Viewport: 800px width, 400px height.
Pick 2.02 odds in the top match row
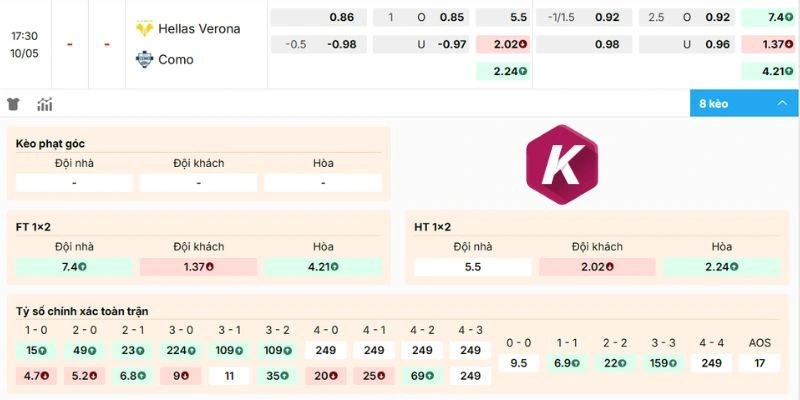[x=504, y=44]
